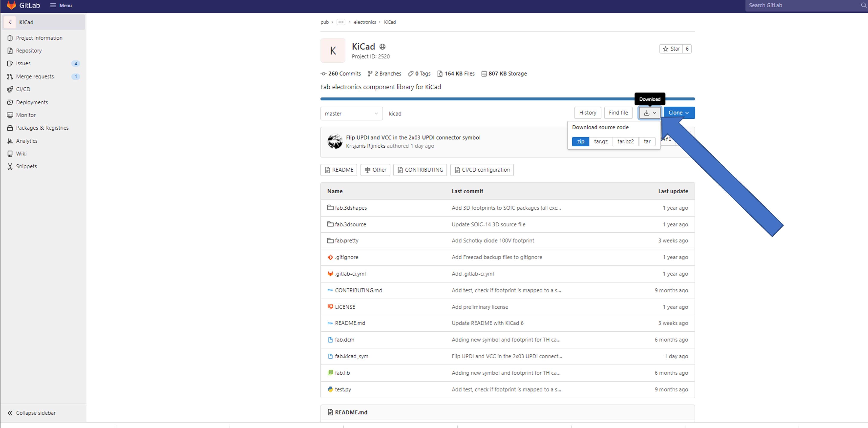The image size is (868, 428).
Task: Click the Other license button
Action: point(375,170)
